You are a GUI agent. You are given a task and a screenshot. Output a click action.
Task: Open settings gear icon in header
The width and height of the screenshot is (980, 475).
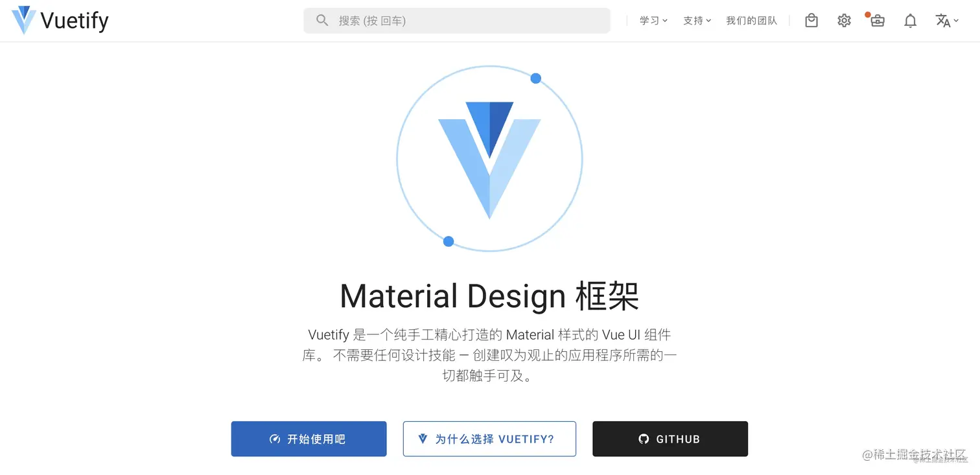844,21
